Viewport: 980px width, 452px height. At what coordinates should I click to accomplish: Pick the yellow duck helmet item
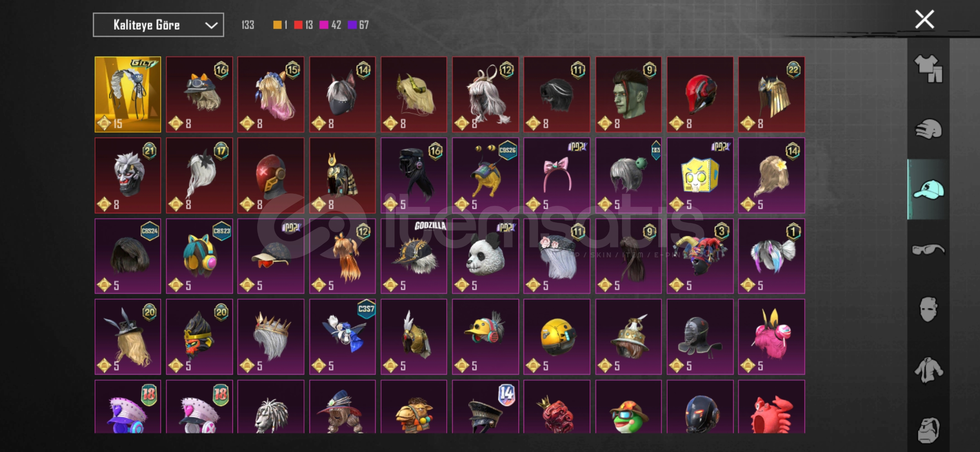(x=485, y=336)
